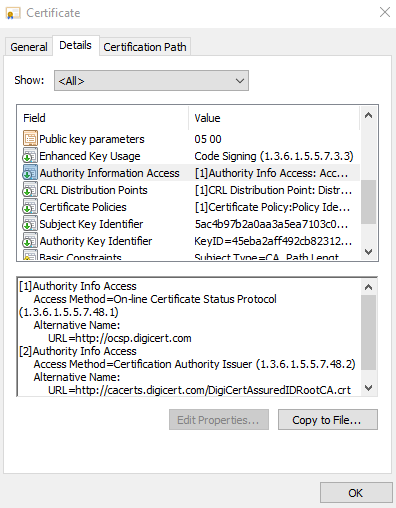
Task: Click the field list scroll up arrow
Action: pos(368,116)
